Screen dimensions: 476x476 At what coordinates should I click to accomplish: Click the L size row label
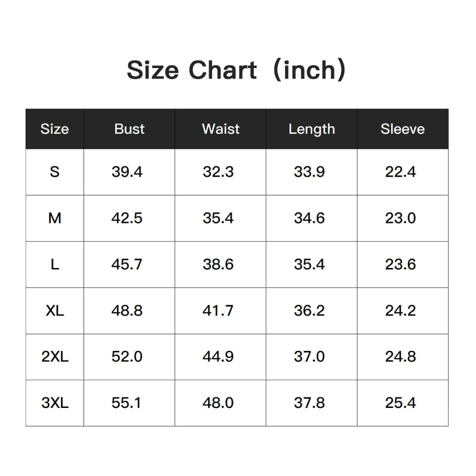(55, 264)
